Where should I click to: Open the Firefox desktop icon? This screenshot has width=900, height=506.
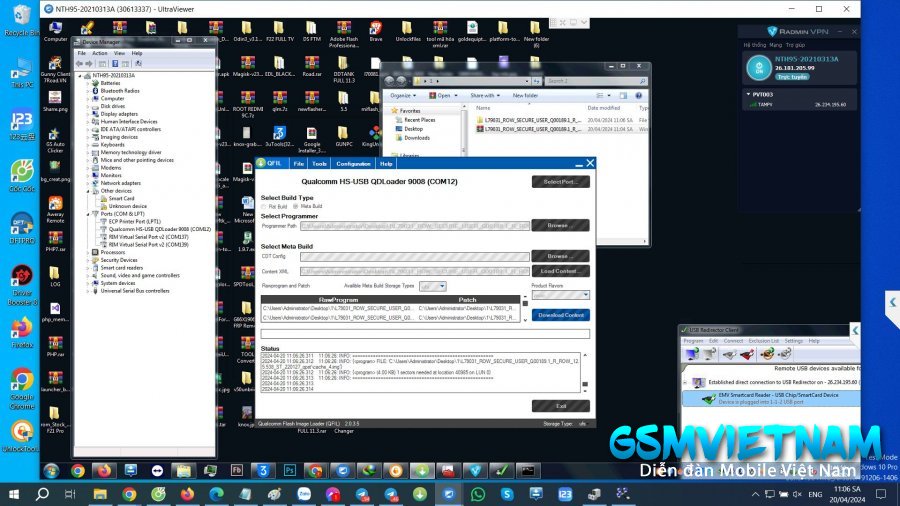pos(21,332)
